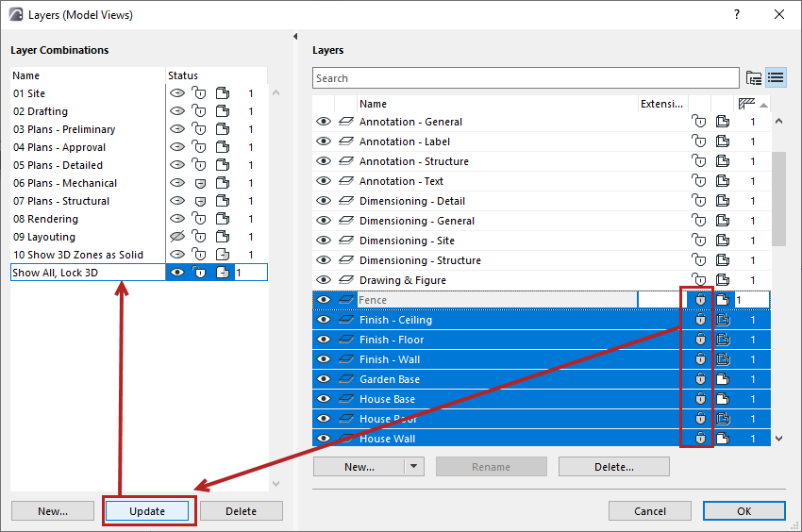Hide the Fence layer
This screenshot has height=532, width=802.
point(324,300)
